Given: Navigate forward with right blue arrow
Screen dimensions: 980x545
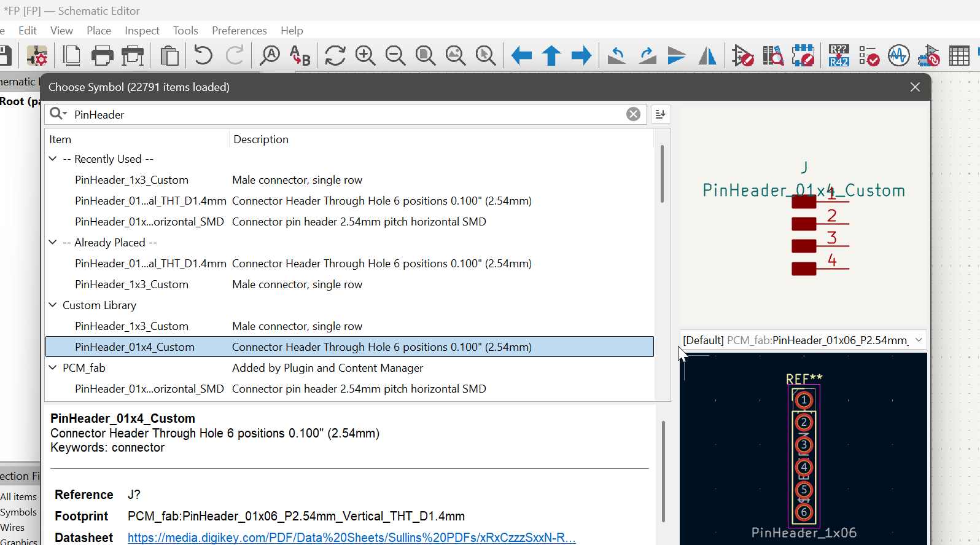Looking at the screenshot, I should pyautogui.click(x=581, y=56).
